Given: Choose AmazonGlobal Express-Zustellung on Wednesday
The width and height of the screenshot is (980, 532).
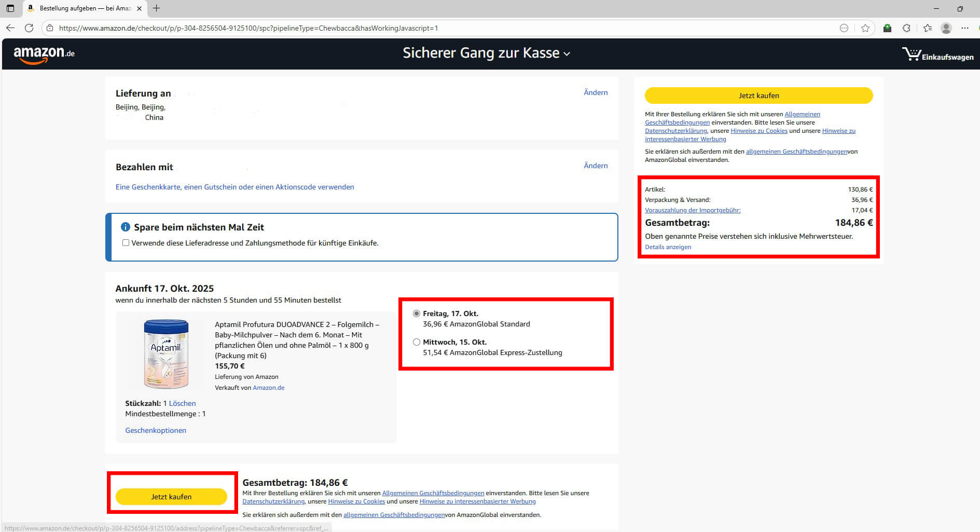Looking at the screenshot, I should pos(416,342).
